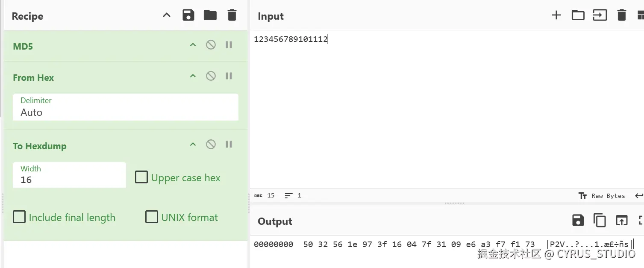Tick the Include final length checkbox
Screen dimensions: 644x268
coord(19,217)
